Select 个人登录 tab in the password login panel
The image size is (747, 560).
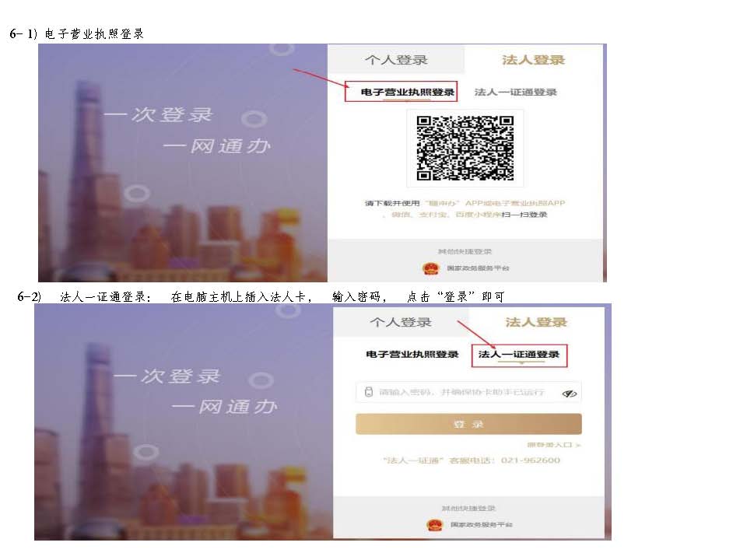coord(401,322)
